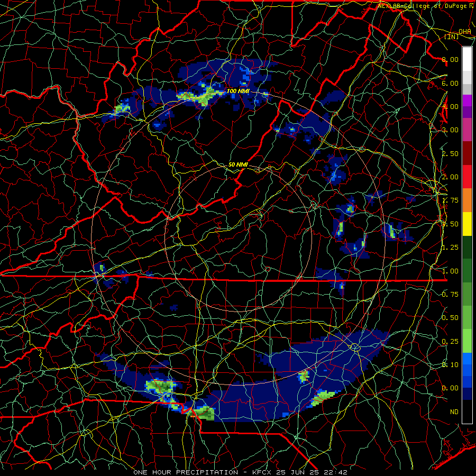Pick the orange legend swatch

[x=467, y=200]
